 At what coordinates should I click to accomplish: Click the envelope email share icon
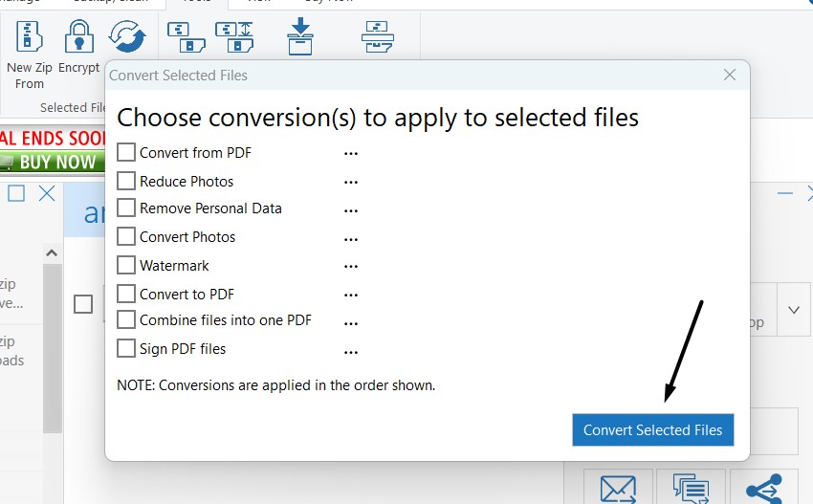(618, 489)
